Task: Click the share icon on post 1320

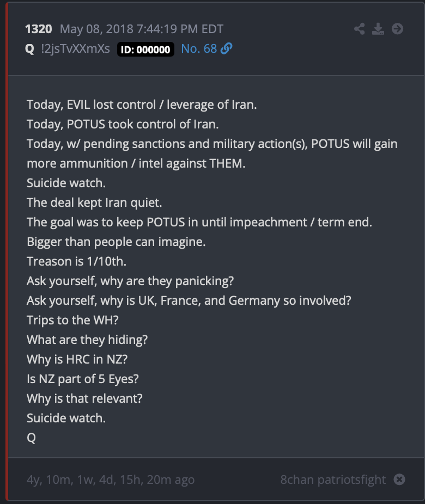Action: (x=360, y=29)
